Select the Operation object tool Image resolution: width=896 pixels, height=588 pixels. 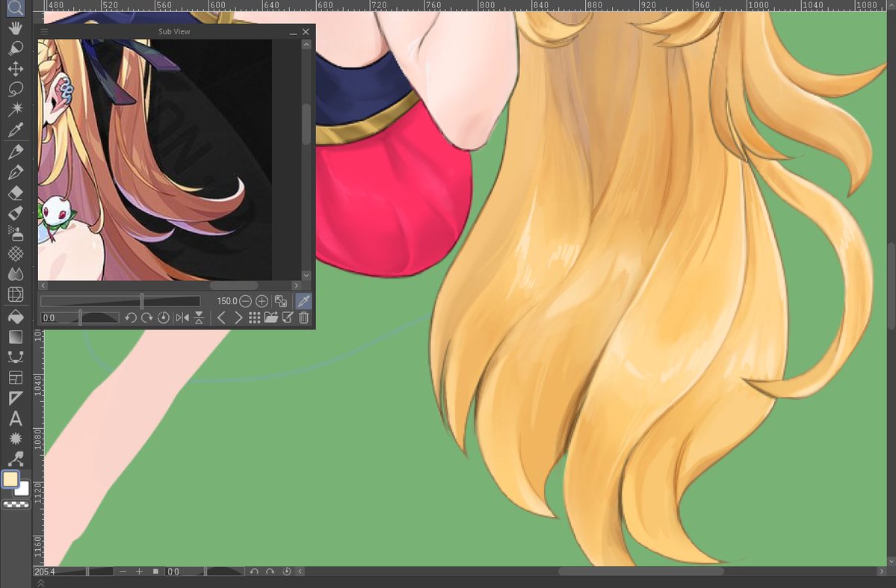click(16, 48)
